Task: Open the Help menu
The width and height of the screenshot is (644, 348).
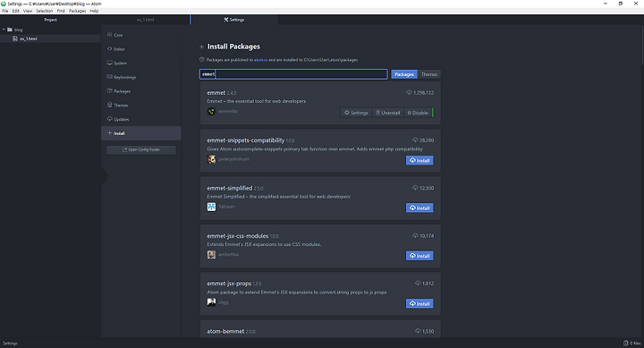Action: (94, 11)
